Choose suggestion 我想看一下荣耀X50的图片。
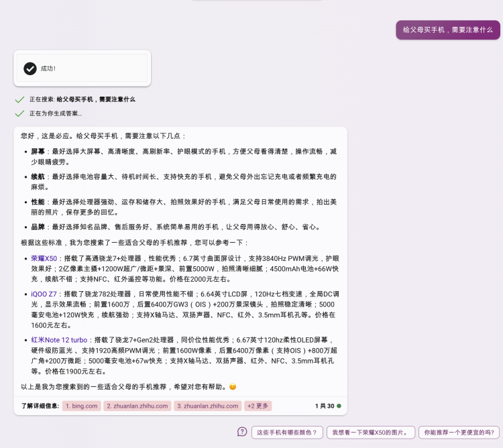Image resolution: width=503 pixels, height=448 pixels. click(x=371, y=433)
